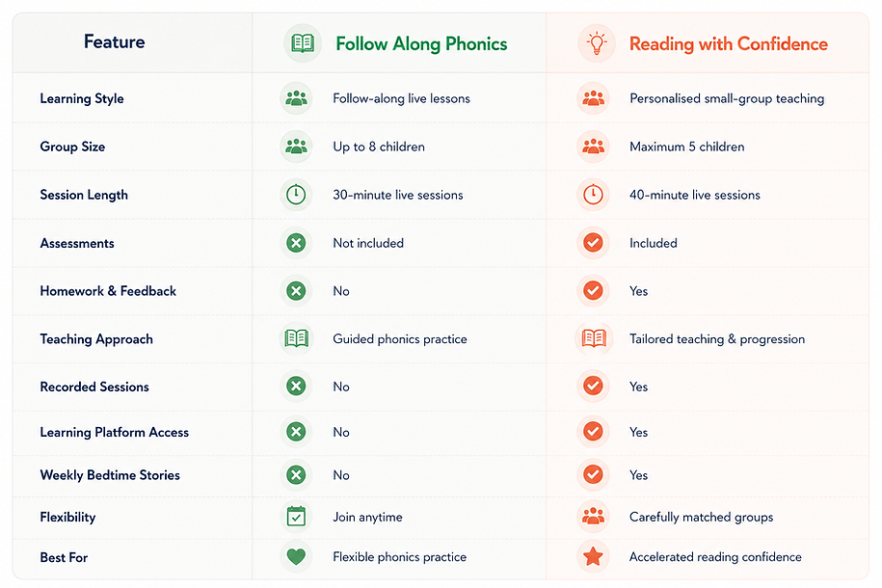Click the green calendar icon beside Join anytime

coord(296,516)
